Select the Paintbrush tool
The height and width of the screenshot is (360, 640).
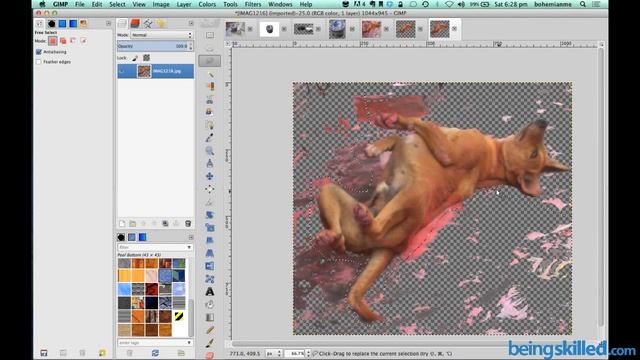point(210,343)
